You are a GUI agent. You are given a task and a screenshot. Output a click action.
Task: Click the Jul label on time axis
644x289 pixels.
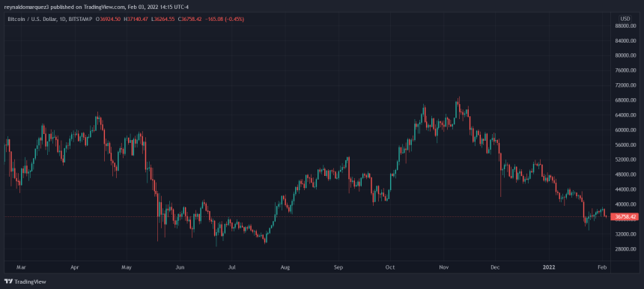231,267
